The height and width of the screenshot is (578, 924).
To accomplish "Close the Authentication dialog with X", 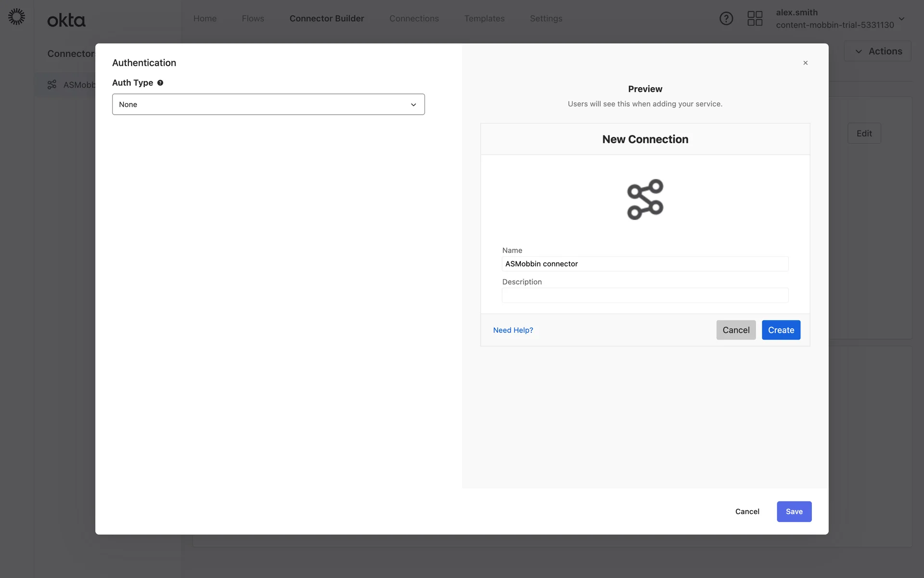I will point(805,63).
